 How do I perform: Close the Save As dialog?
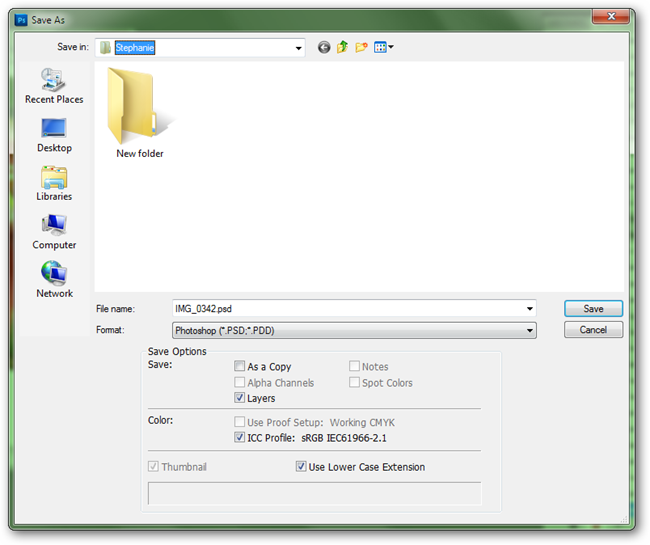coord(611,17)
